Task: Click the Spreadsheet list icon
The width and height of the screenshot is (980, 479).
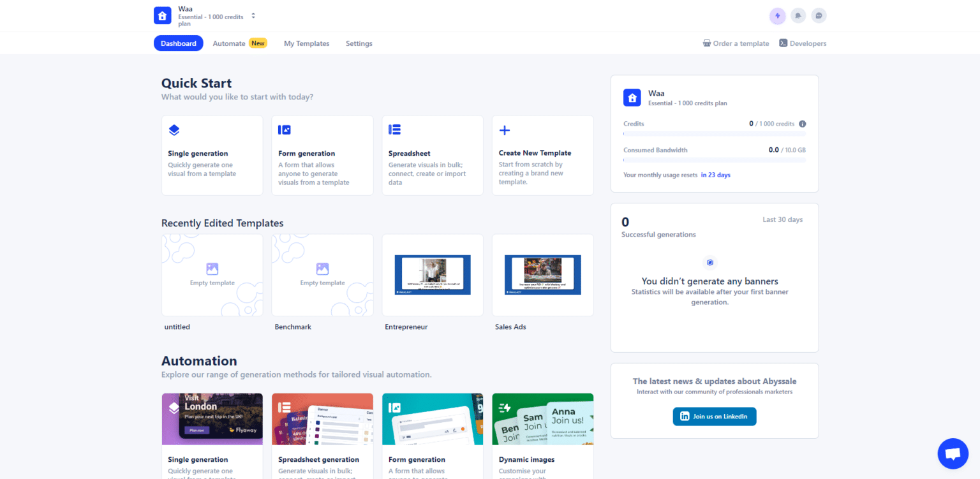Action: [394, 130]
